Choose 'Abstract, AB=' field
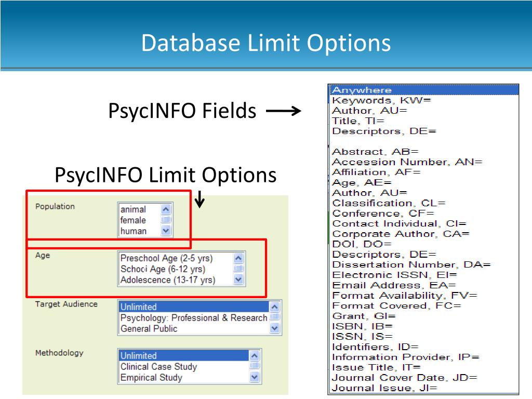532x399 pixels. tap(375, 152)
